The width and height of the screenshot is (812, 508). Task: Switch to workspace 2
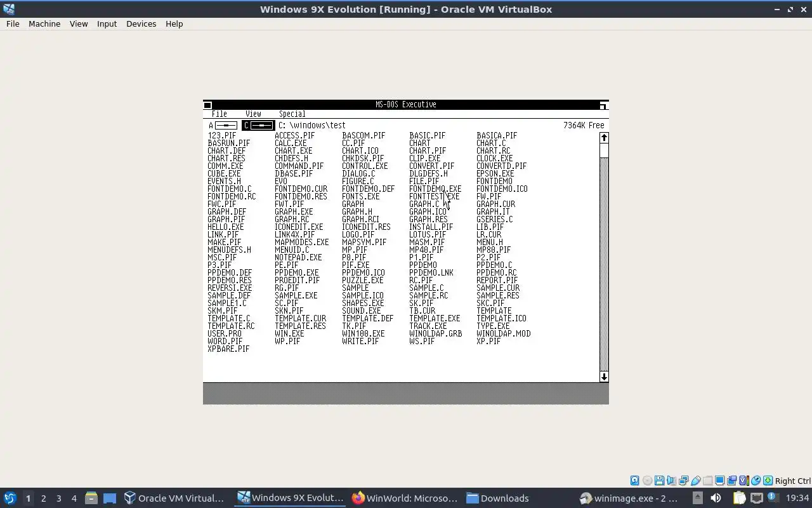[43, 498]
